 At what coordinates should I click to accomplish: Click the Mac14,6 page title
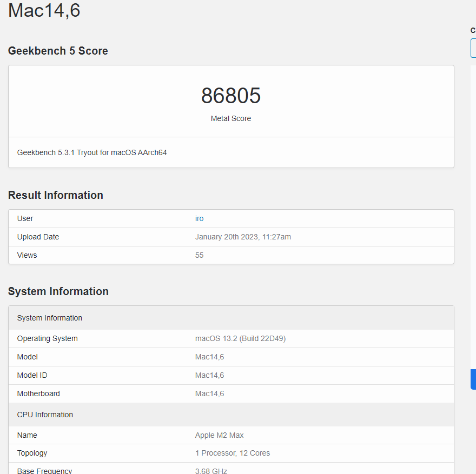pos(44,10)
